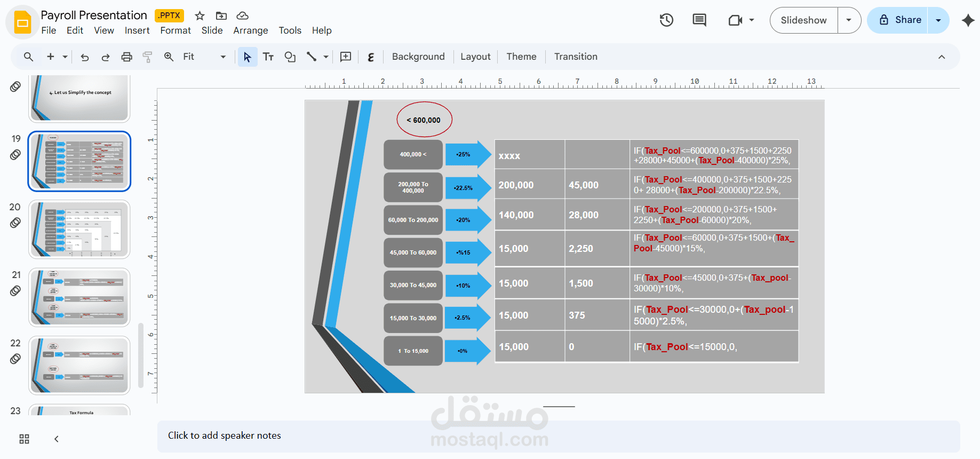Open the input tools icon
The height and width of the screenshot is (459, 980).
(x=371, y=57)
